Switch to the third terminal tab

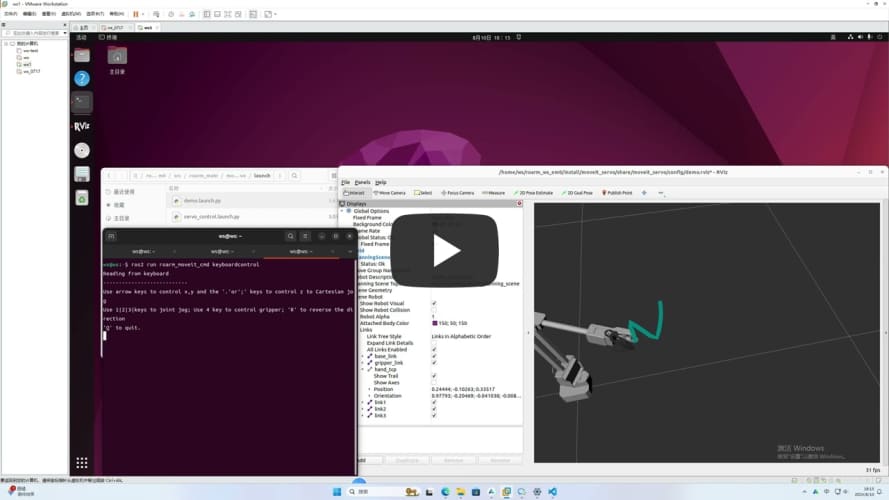click(x=300, y=251)
